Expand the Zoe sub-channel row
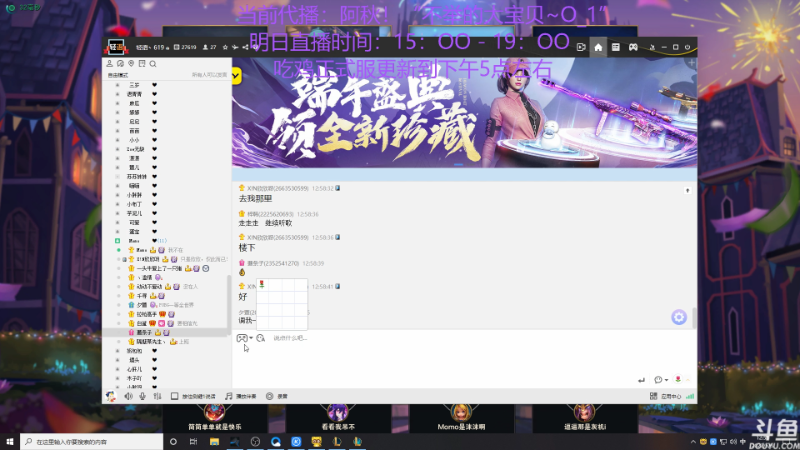 tap(117, 149)
